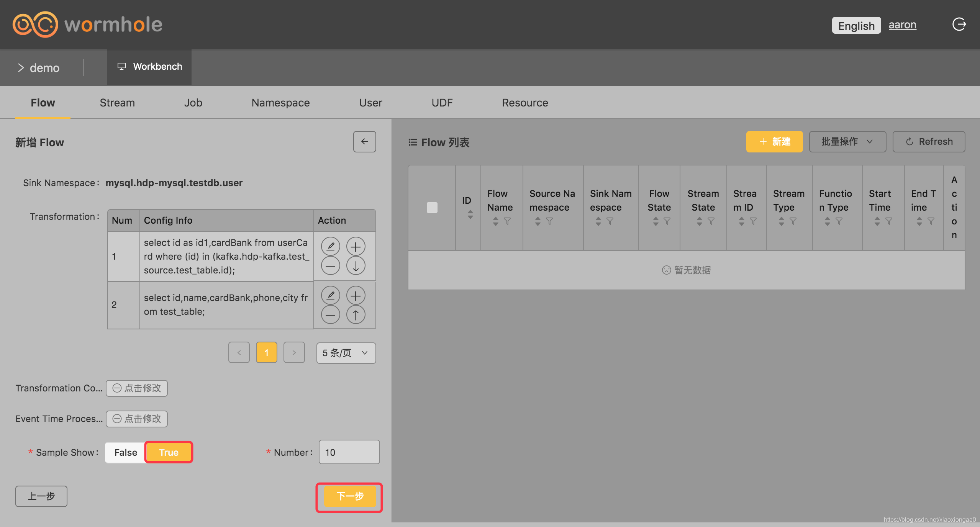
Task: Open the 5 条/页 page size dropdown
Action: [x=346, y=353]
